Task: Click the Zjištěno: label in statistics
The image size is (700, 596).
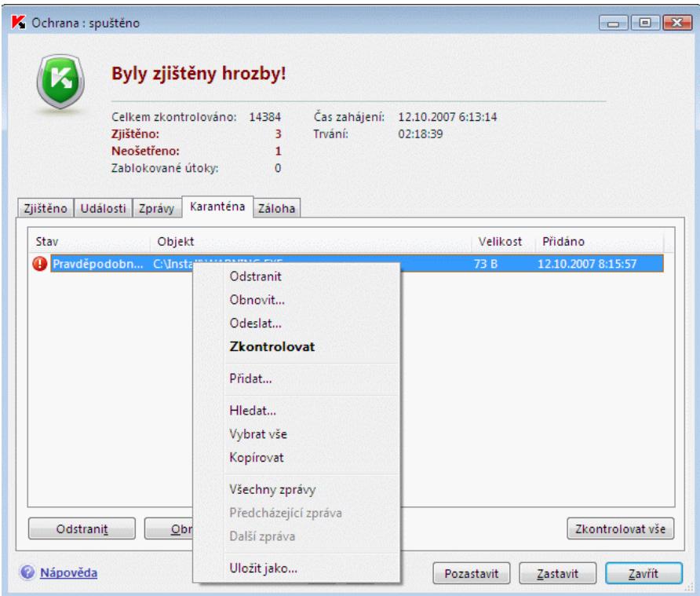Action: point(135,134)
